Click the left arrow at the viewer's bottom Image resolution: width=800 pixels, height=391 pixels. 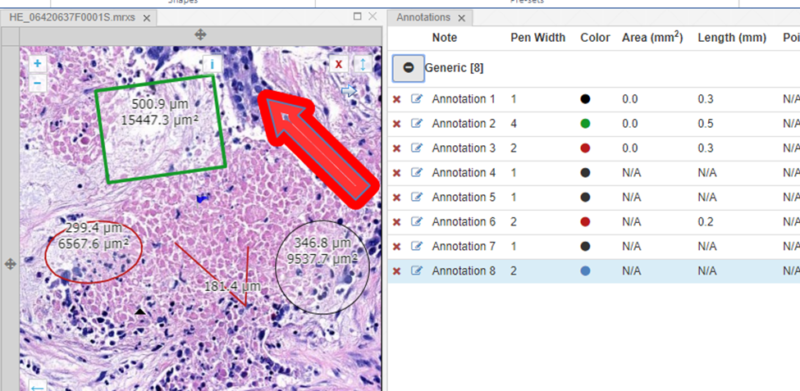[x=37, y=387]
